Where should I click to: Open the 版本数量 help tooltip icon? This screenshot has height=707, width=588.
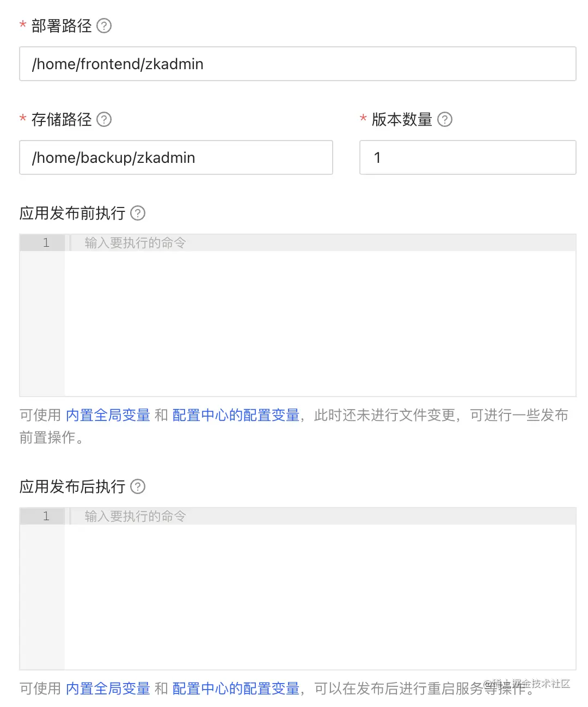[445, 119]
